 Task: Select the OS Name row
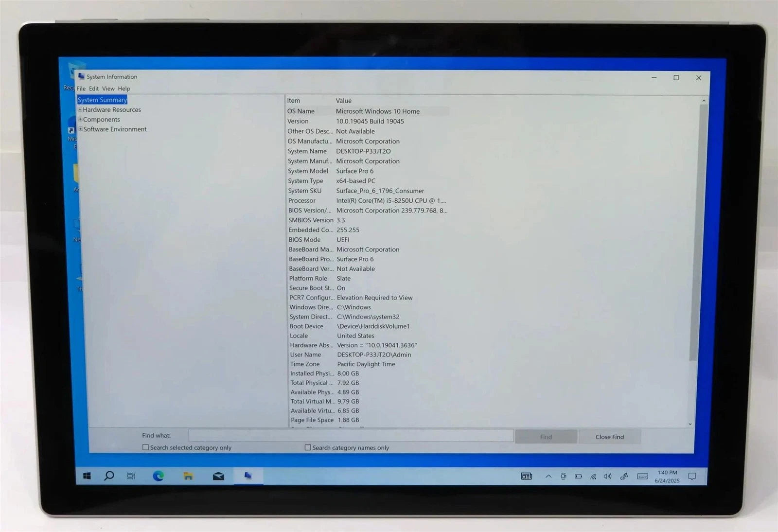367,111
